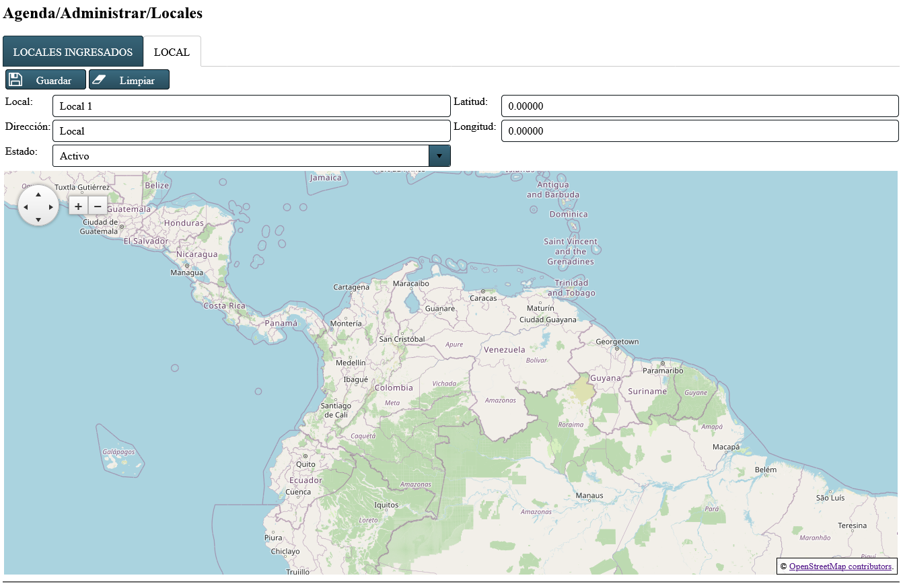Click the Medellín label on the map

(351, 362)
